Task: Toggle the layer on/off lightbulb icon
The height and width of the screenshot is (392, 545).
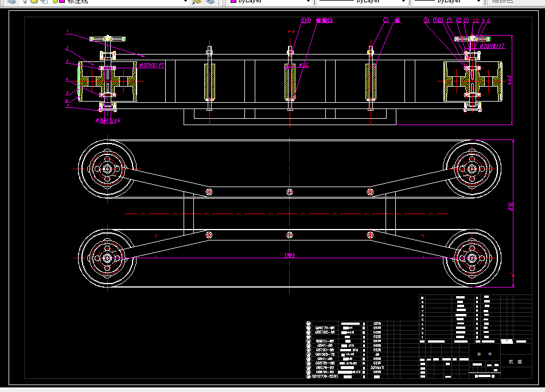Action: pos(25,1)
